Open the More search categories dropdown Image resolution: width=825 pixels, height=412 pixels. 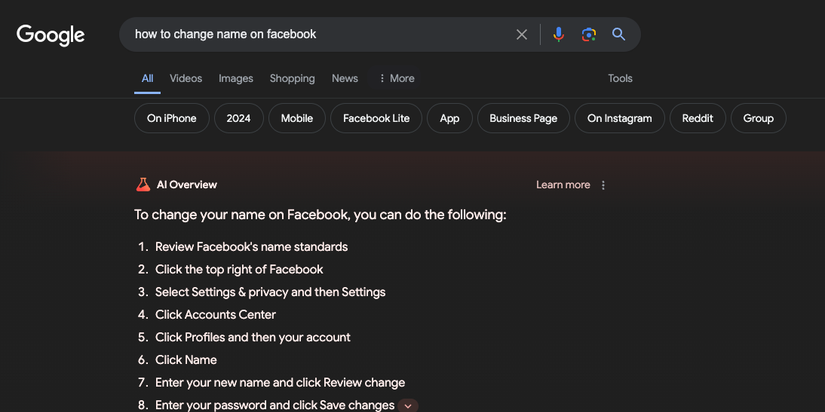point(396,78)
